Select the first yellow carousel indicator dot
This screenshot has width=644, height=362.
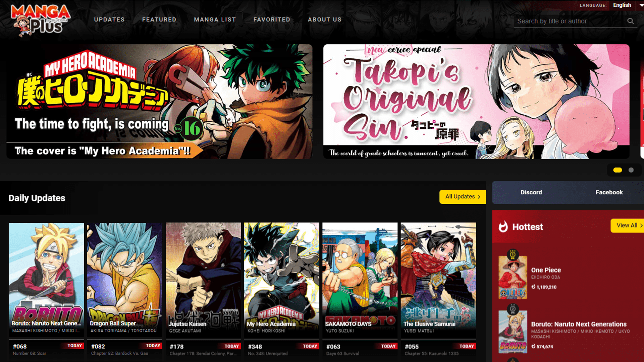618,170
